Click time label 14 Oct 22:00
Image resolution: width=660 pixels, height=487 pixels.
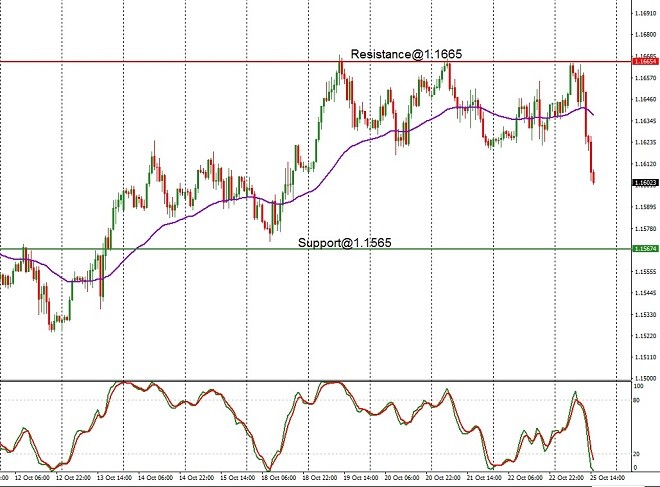[x=197, y=478]
